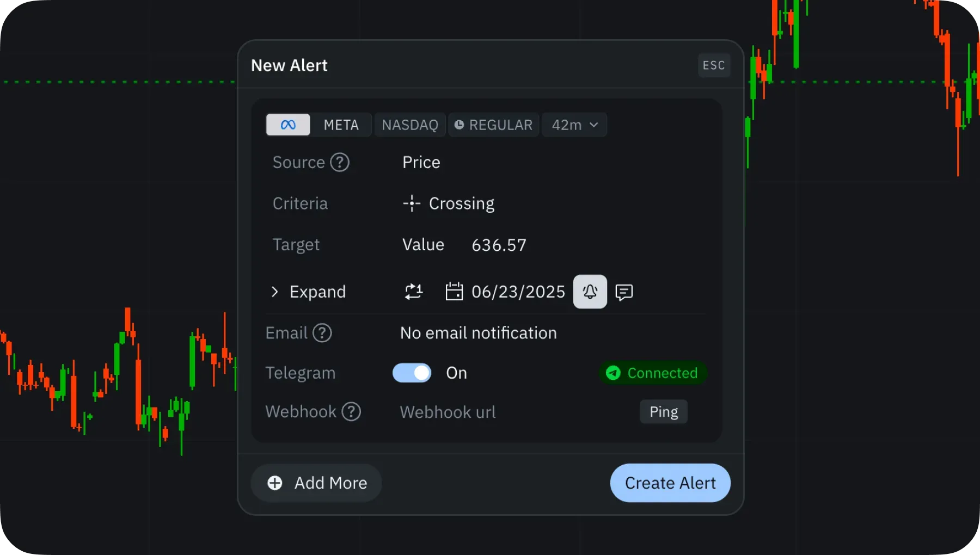Image resolution: width=980 pixels, height=555 pixels.
Task: Select the NASDAQ exchange chip
Action: click(410, 125)
